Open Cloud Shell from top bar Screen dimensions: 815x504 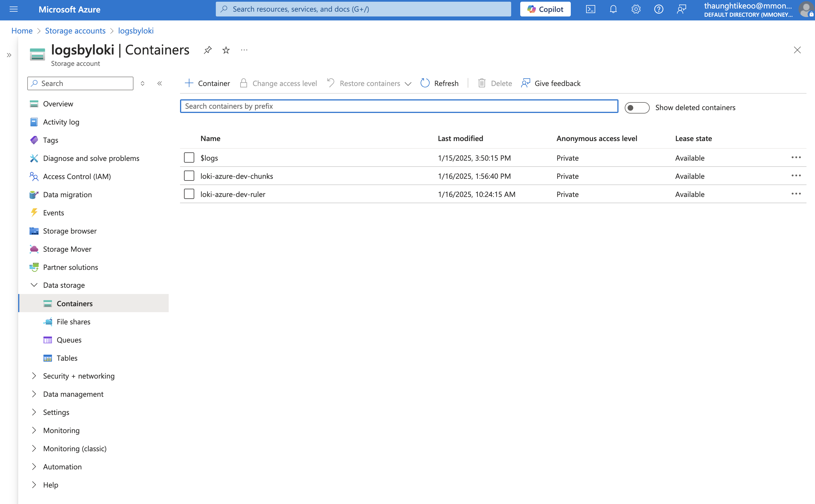(x=590, y=9)
